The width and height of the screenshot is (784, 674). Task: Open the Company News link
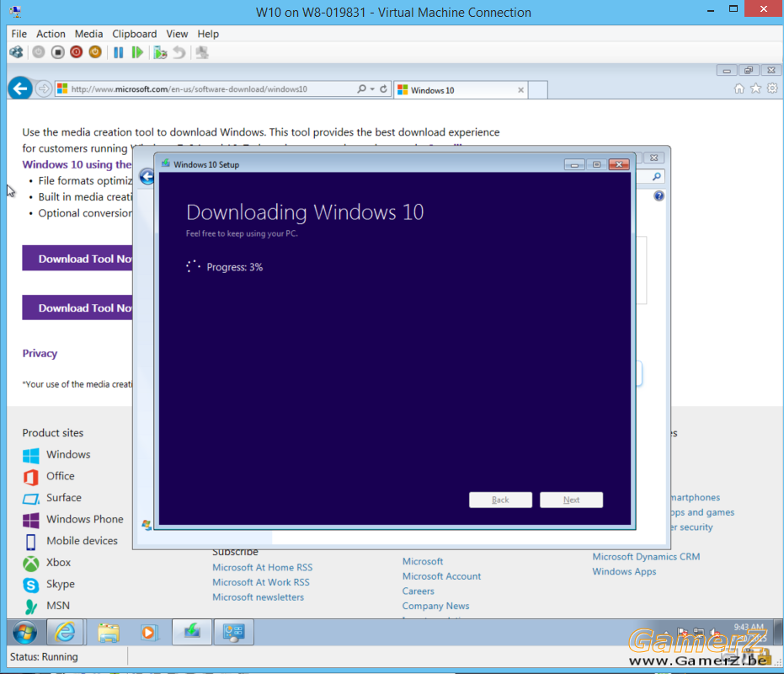click(436, 606)
